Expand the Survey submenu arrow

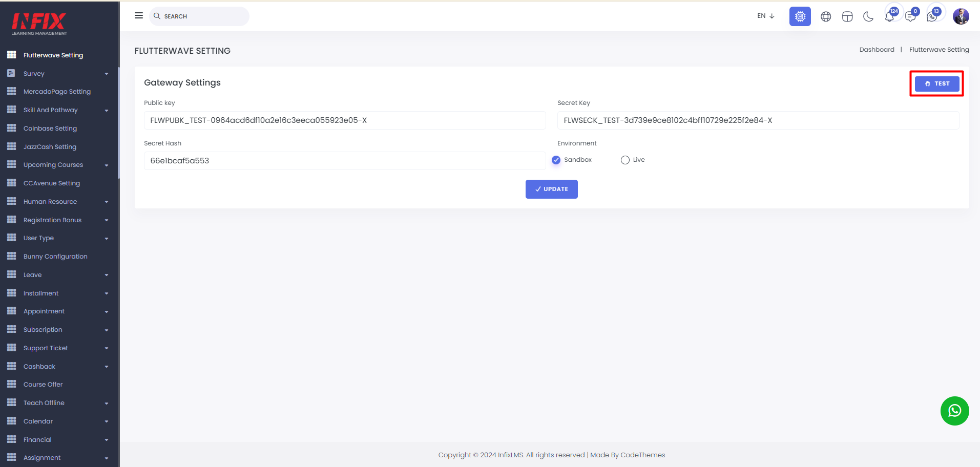(107, 74)
